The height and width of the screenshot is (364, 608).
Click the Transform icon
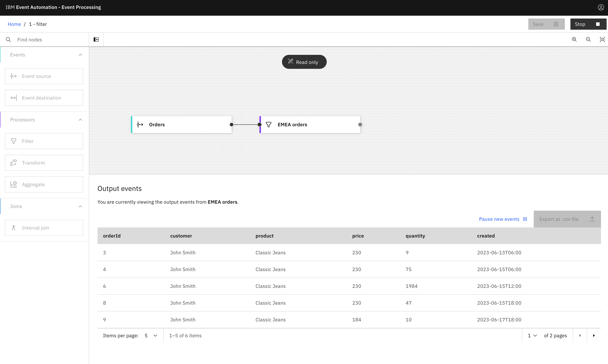(13, 163)
